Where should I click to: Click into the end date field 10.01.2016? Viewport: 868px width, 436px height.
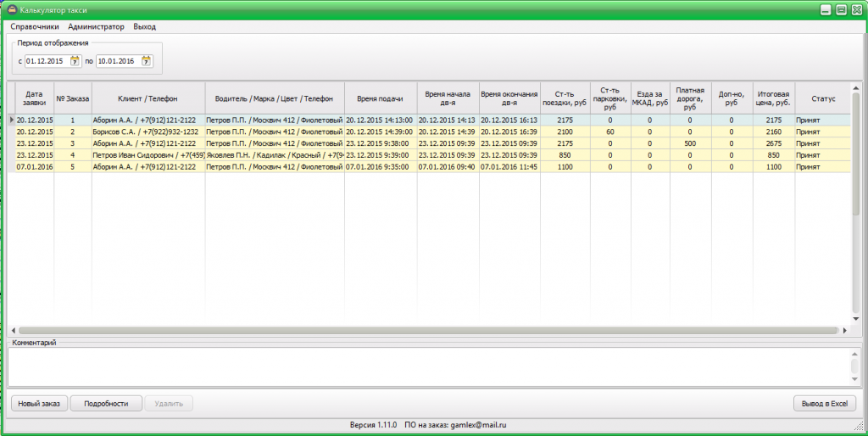(118, 61)
